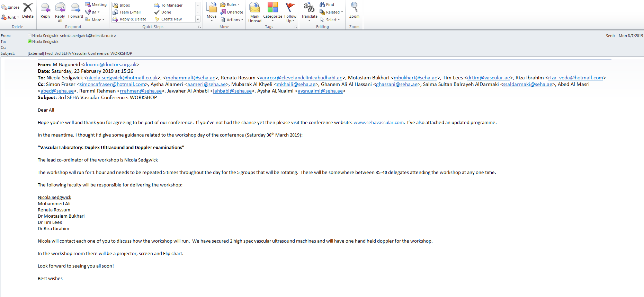Click the Ignore conversation button
The height and width of the screenshot is (297, 644).
(10, 7)
